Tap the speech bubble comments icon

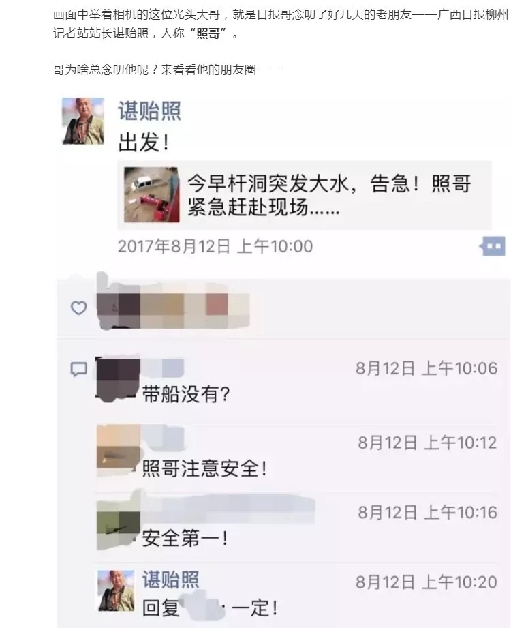79,369
